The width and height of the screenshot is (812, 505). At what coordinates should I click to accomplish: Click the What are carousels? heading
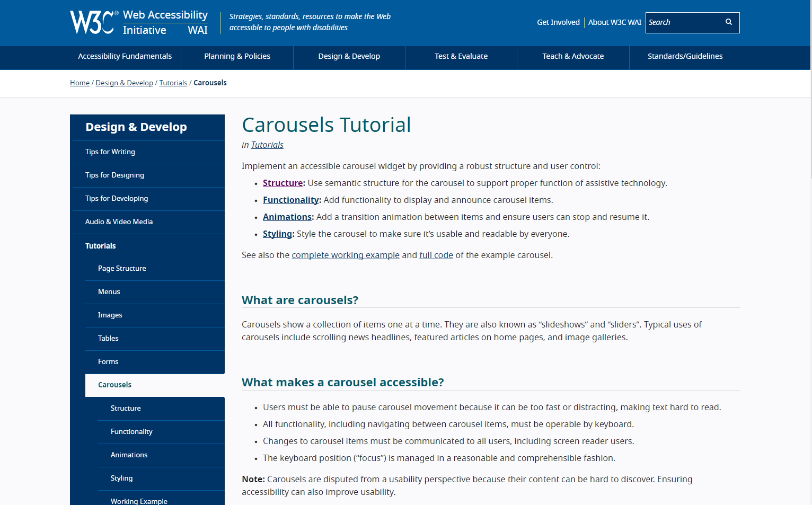pyautogui.click(x=300, y=300)
